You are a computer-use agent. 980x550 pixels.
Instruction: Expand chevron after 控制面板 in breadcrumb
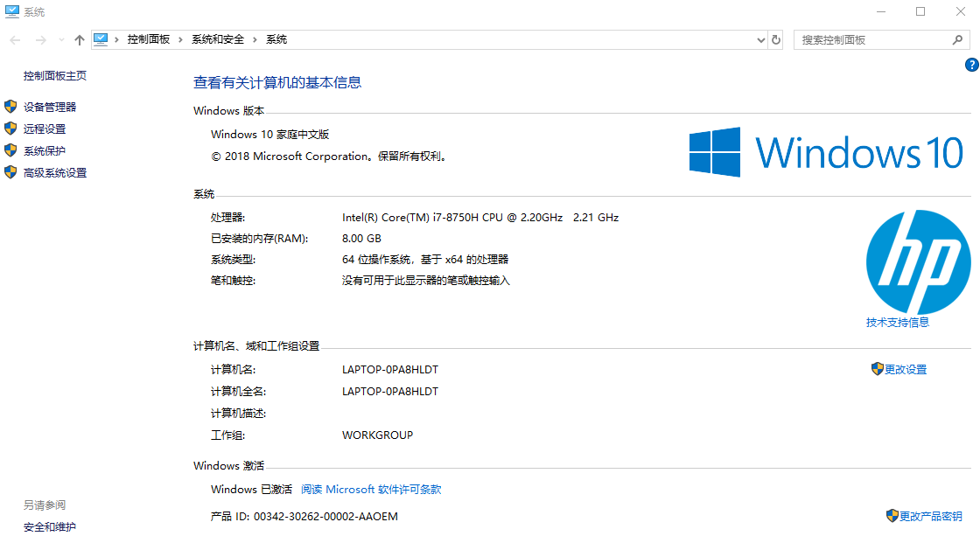(x=181, y=39)
